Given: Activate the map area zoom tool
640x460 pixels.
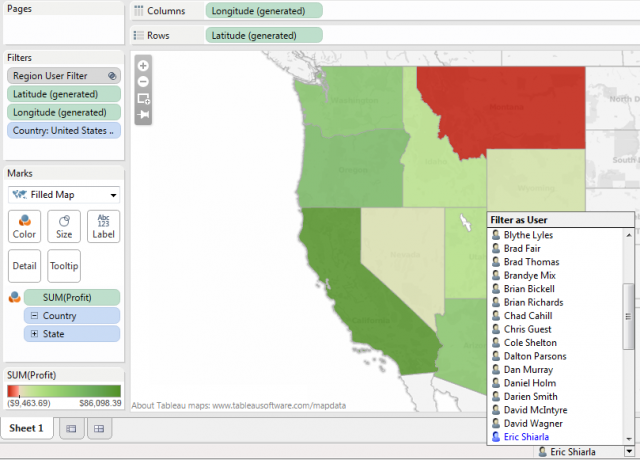Looking at the screenshot, I should coord(143,98).
